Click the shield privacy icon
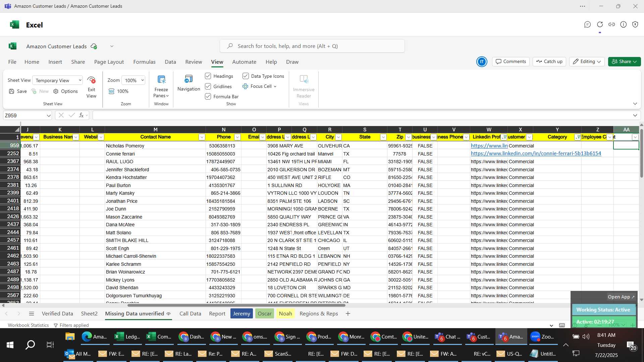 click(x=635, y=24)
